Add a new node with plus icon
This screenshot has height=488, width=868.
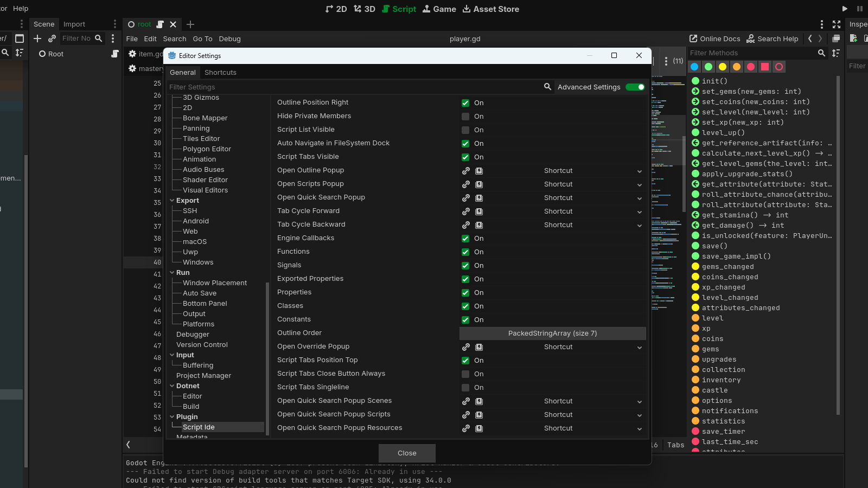(x=37, y=38)
